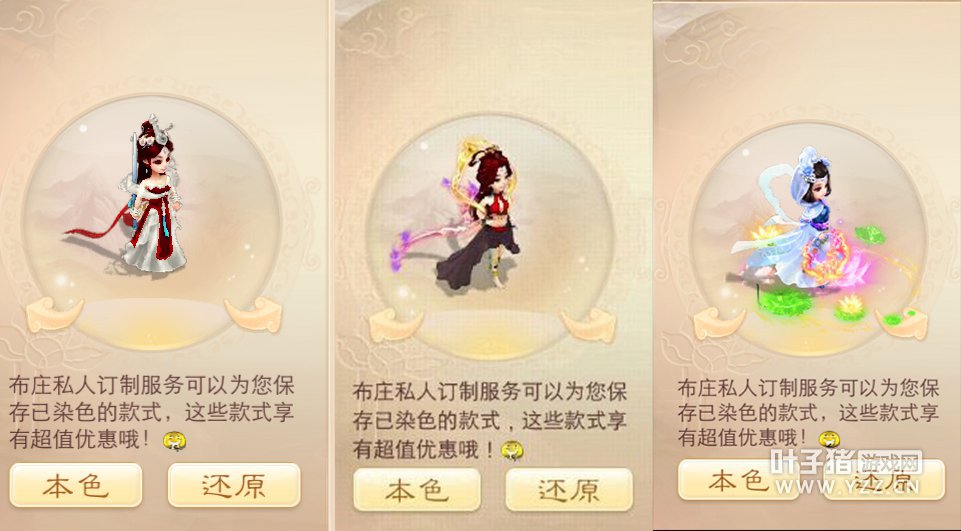Click right scroll ornament under middle orb
The width and height of the screenshot is (961, 531).
point(588,325)
